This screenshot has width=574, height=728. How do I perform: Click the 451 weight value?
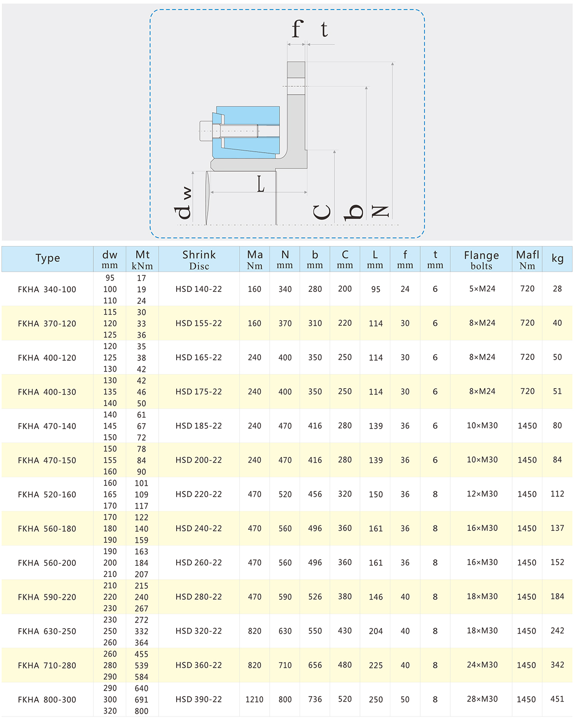click(557, 699)
